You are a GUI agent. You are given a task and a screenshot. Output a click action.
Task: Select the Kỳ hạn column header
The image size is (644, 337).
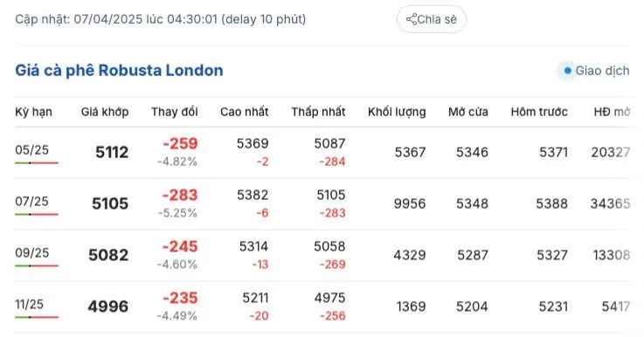point(34,112)
